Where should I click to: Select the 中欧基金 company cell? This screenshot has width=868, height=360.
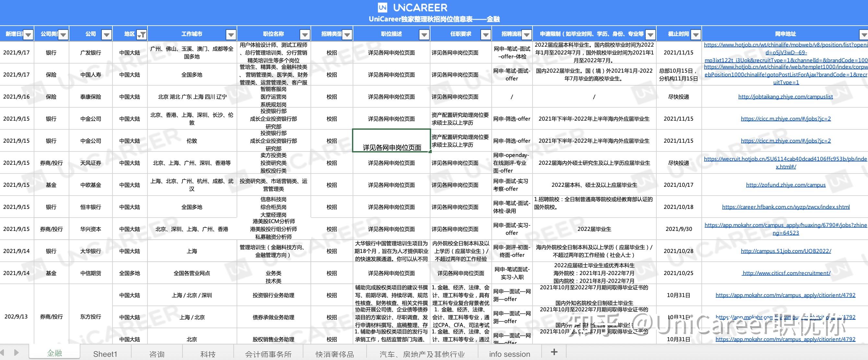click(x=91, y=185)
